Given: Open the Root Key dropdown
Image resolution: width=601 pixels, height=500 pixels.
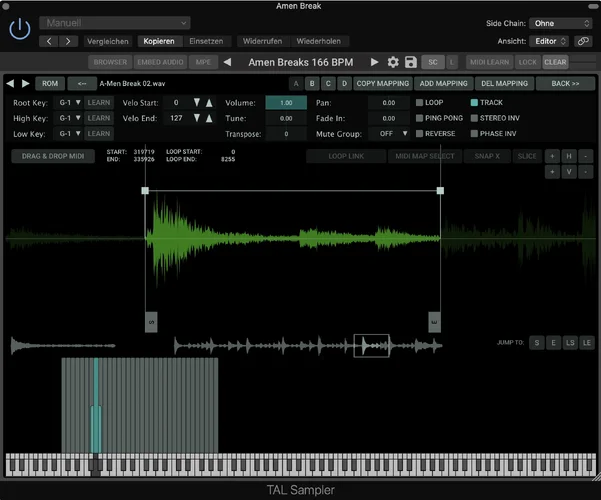Looking at the screenshot, I should pyautogui.click(x=69, y=102).
